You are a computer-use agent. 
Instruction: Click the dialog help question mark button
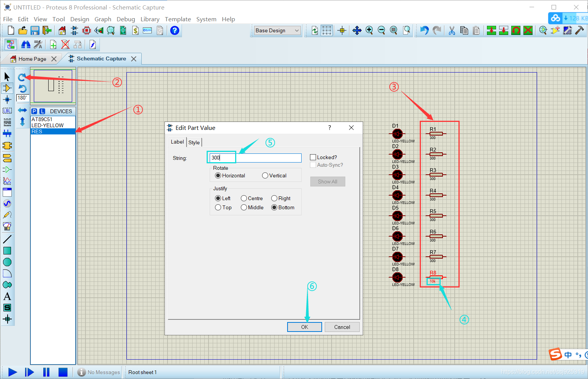pyautogui.click(x=329, y=128)
